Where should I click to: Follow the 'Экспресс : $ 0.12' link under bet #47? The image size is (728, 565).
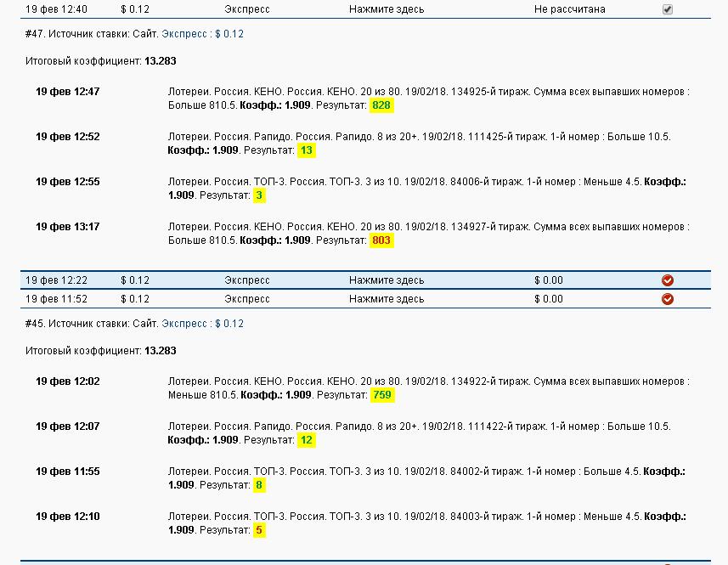[x=202, y=34]
